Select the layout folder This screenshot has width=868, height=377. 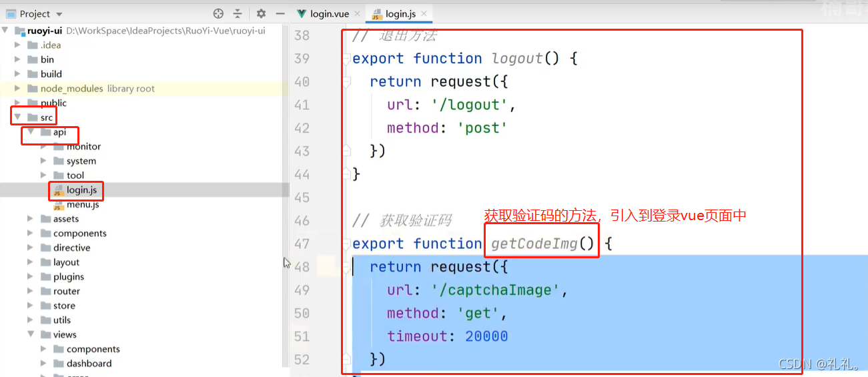pos(67,262)
